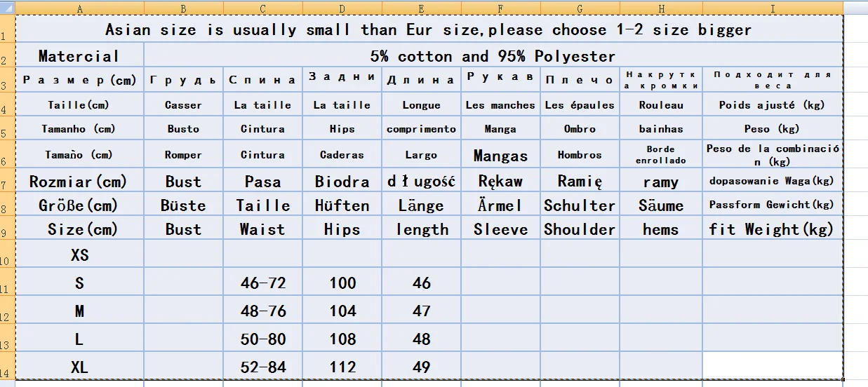Select the "Poids ajusté (kg)" cell

point(771,105)
